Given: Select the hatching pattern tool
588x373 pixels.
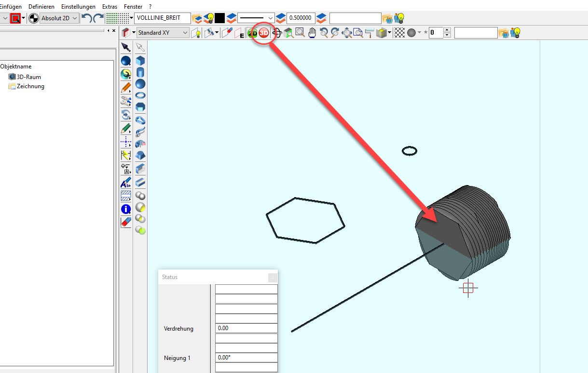Looking at the screenshot, I should click(125, 196).
